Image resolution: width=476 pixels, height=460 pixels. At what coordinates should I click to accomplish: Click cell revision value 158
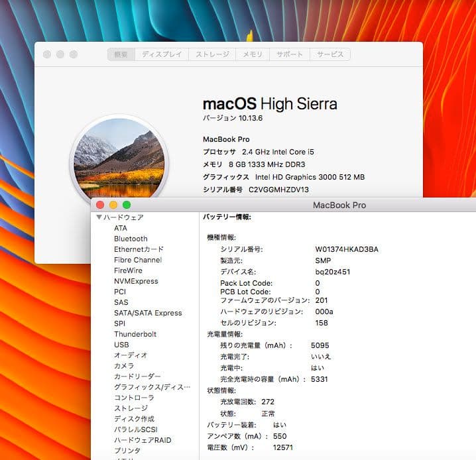click(322, 323)
